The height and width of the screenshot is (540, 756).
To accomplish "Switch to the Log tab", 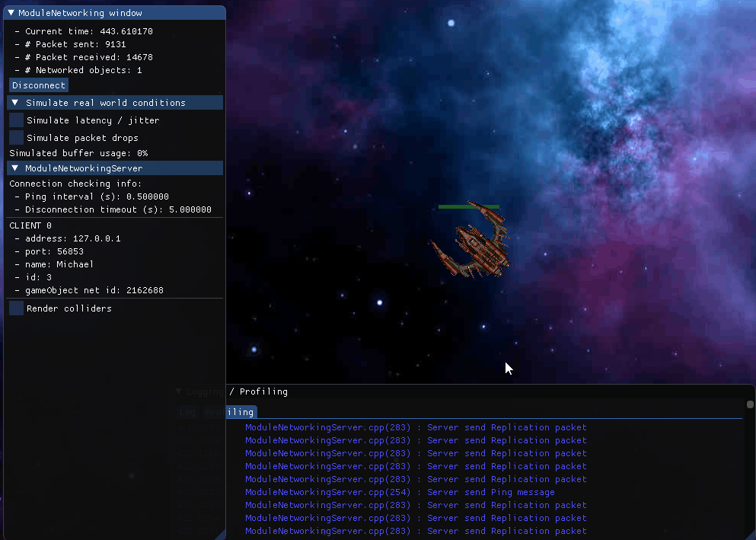I will tap(187, 412).
